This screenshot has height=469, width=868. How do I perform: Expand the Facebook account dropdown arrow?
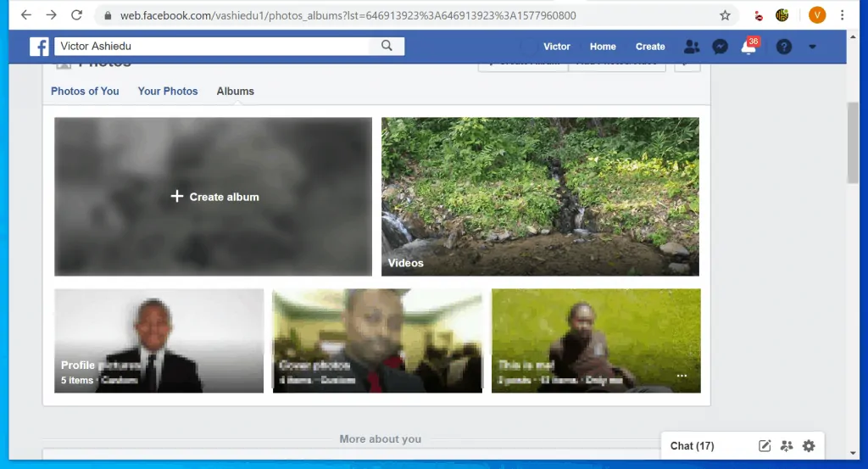(x=812, y=47)
